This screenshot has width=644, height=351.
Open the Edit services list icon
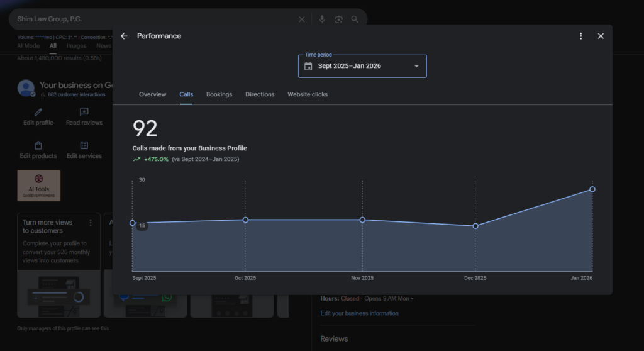coord(84,145)
